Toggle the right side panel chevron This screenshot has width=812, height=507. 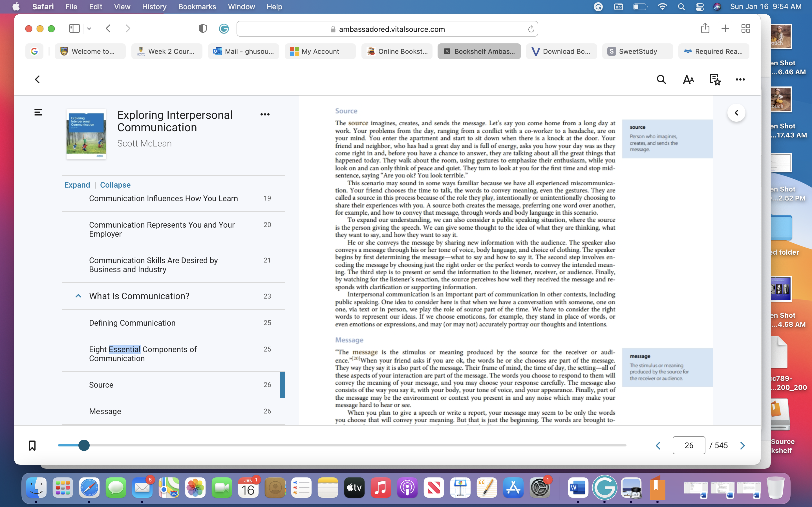click(736, 113)
